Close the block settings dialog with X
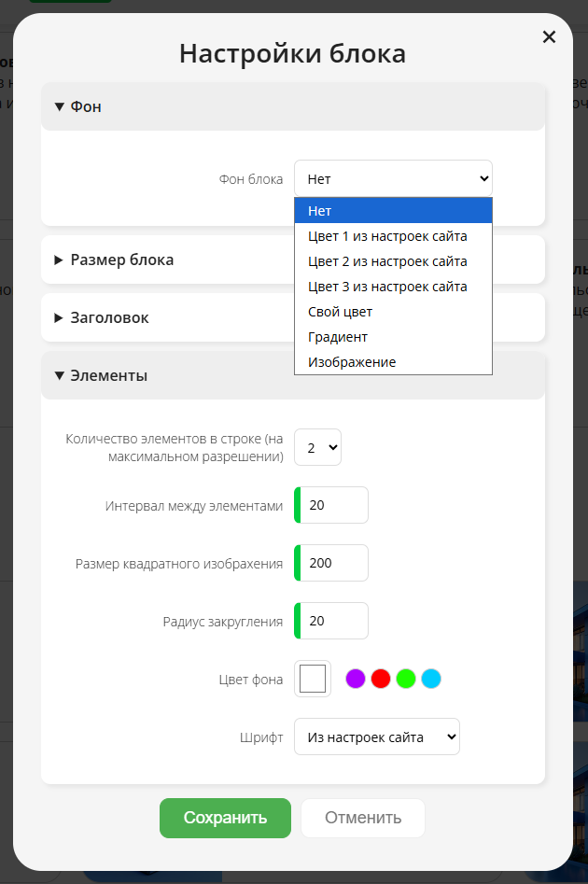 [549, 37]
